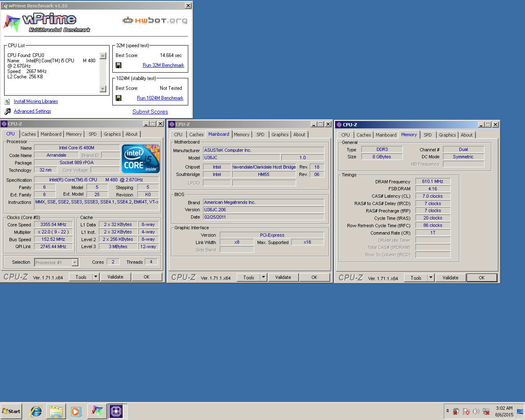
Task: Open the Tools dropdown arrow in the CPU tab window
Action: coord(96,277)
